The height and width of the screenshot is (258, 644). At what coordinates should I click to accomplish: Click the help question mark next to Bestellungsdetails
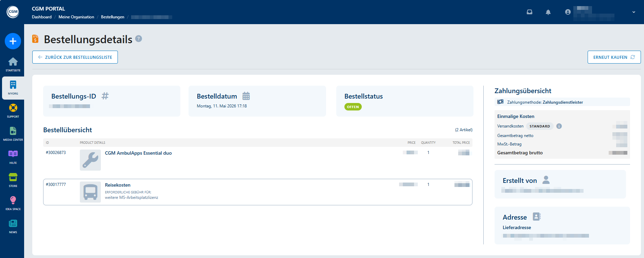(x=139, y=39)
